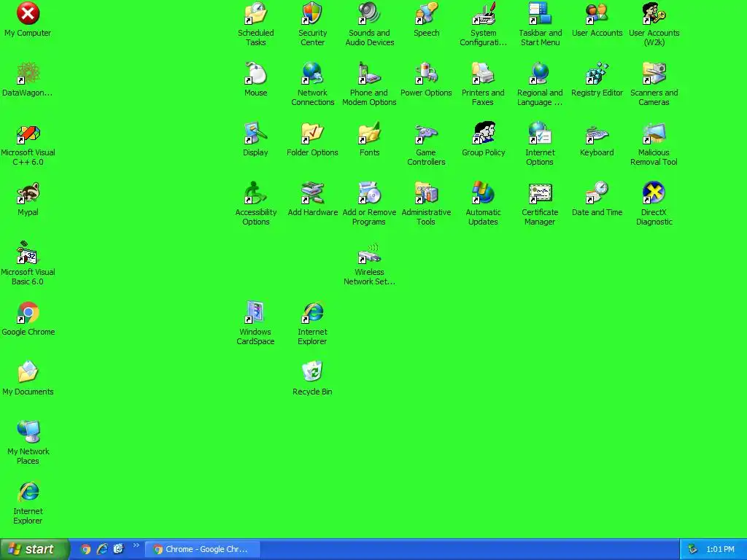This screenshot has height=560, width=747.
Task: Select Regional and Language icon
Action: click(540, 74)
